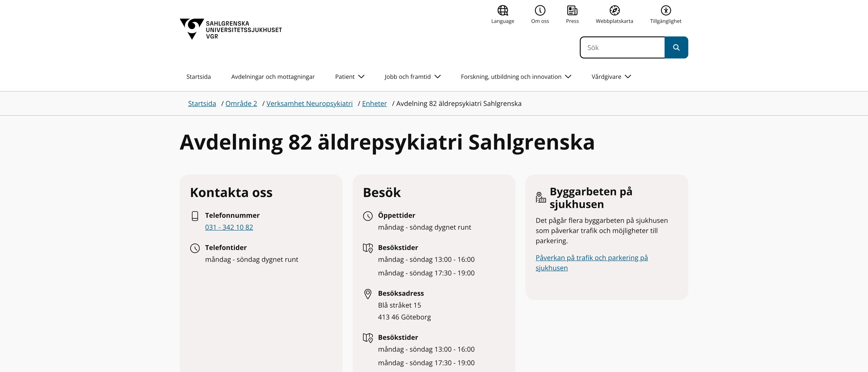Click the Telefonnummer label
The height and width of the screenshot is (372, 868).
(x=232, y=215)
